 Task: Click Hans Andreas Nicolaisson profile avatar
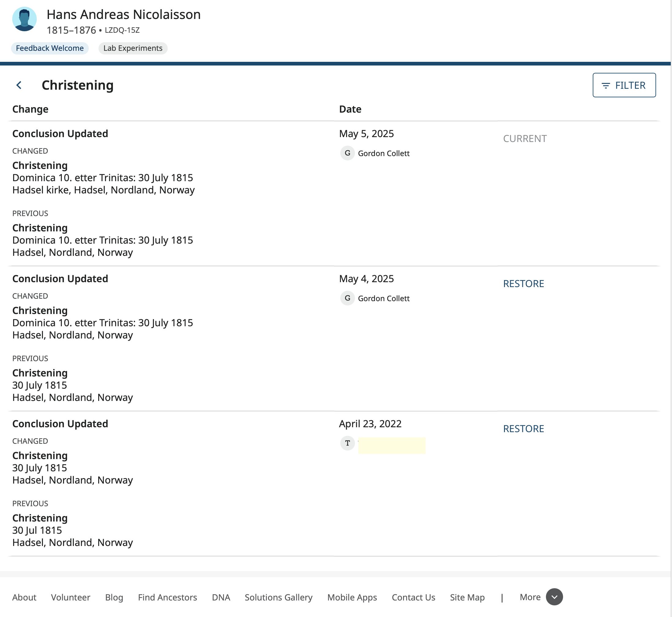(x=24, y=19)
